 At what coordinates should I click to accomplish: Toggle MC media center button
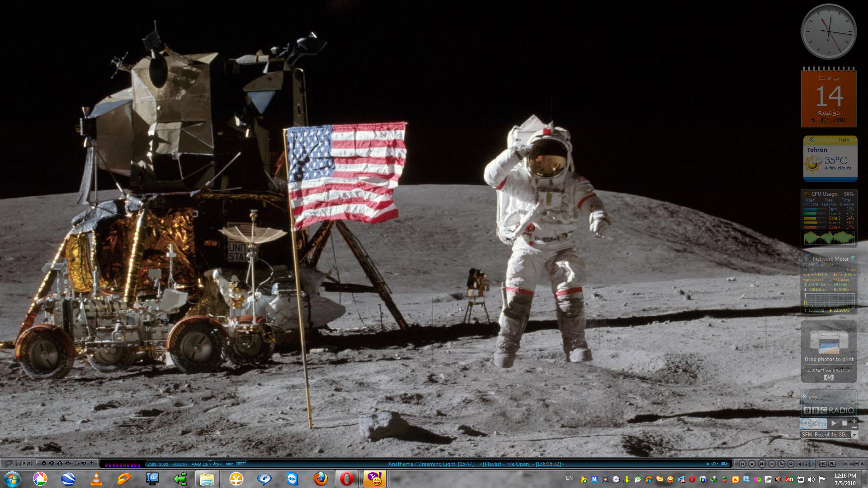[x=822, y=464]
